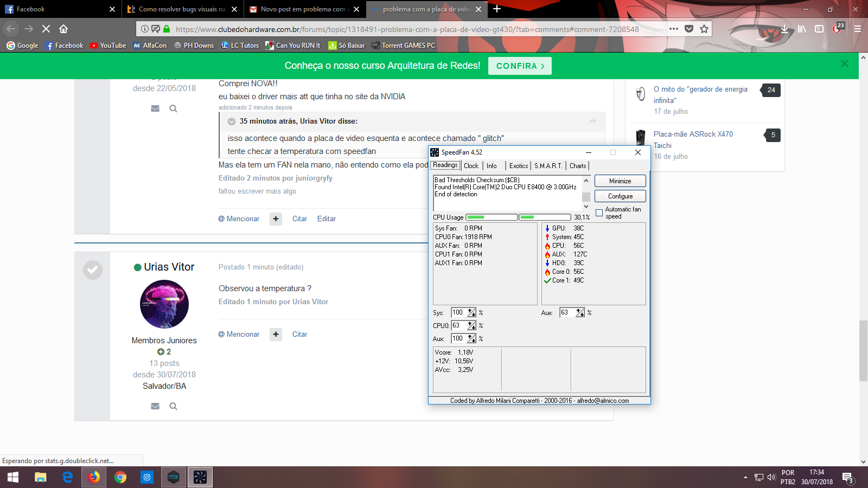Bookmark this page with the star icon
Image resolution: width=868 pixels, height=488 pixels.
(x=704, y=29)
